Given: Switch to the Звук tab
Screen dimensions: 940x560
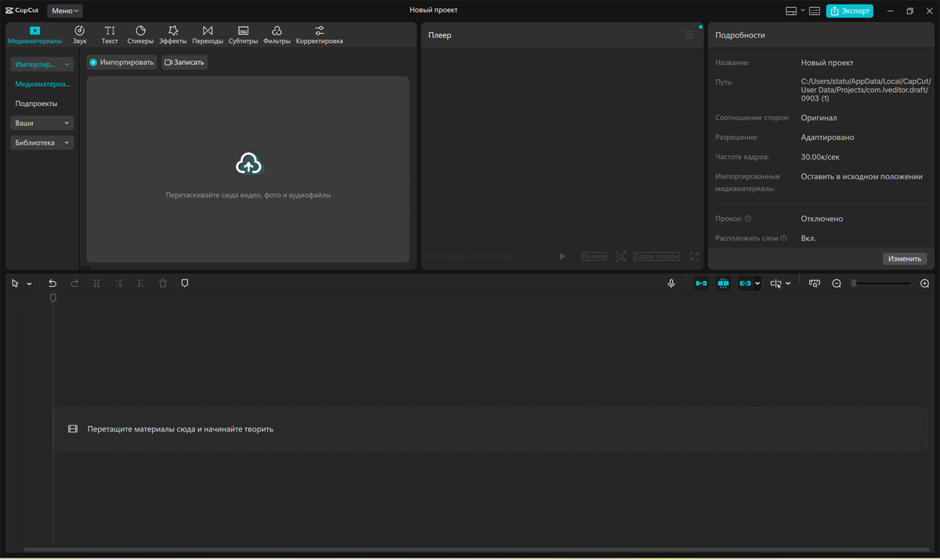Looking at the screenshot, I should click(x=80, y=35).
